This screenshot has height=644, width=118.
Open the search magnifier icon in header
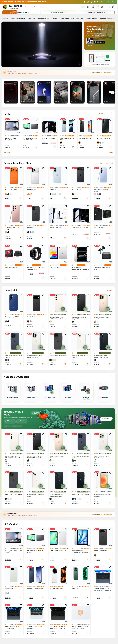pyautogui.click(x=83, y=7)
